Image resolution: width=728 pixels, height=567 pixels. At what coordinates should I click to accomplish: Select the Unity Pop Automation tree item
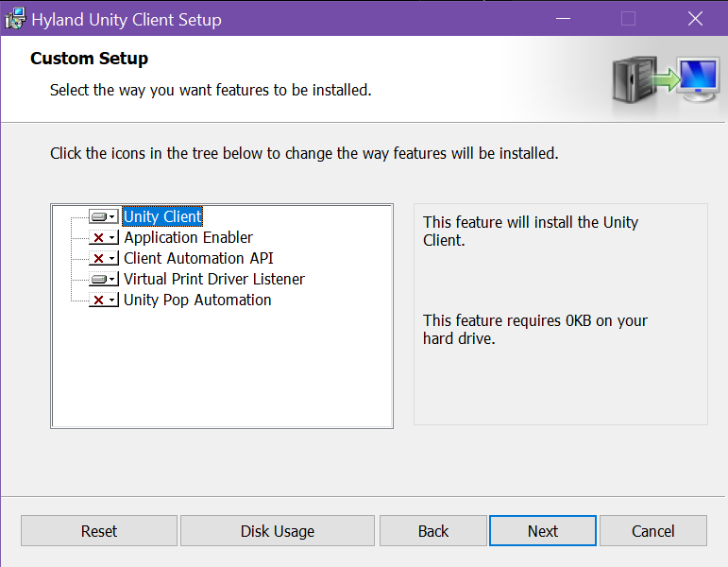pos(197,301)
